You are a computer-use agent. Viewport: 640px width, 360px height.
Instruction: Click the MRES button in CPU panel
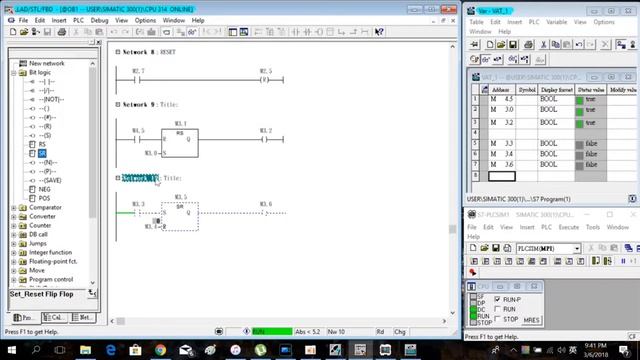click(x=531, y=320)
